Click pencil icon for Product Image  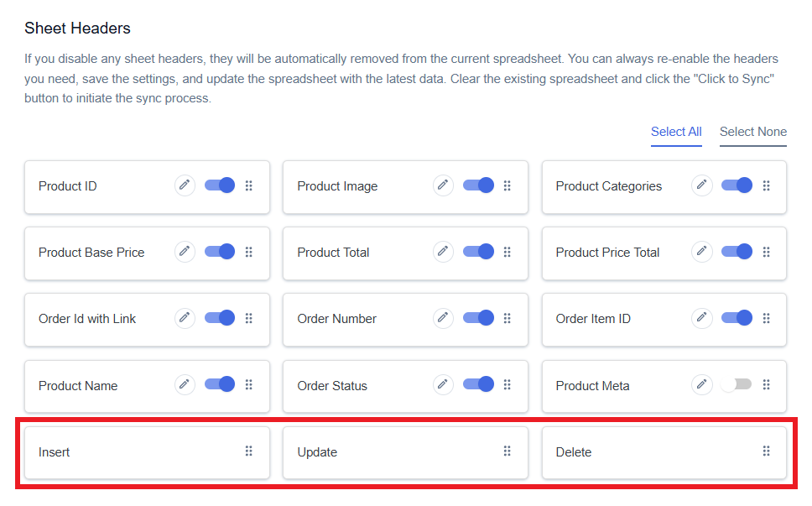(443, 185)
